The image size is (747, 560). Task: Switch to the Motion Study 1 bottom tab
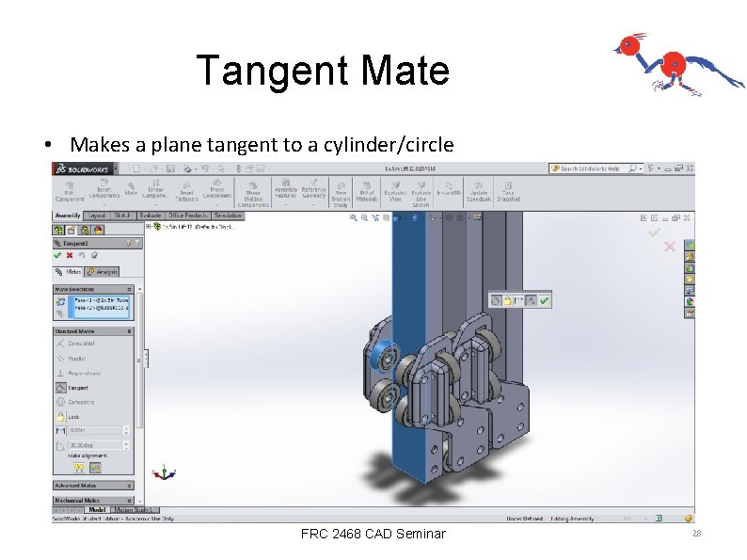(x=133, y=510)
